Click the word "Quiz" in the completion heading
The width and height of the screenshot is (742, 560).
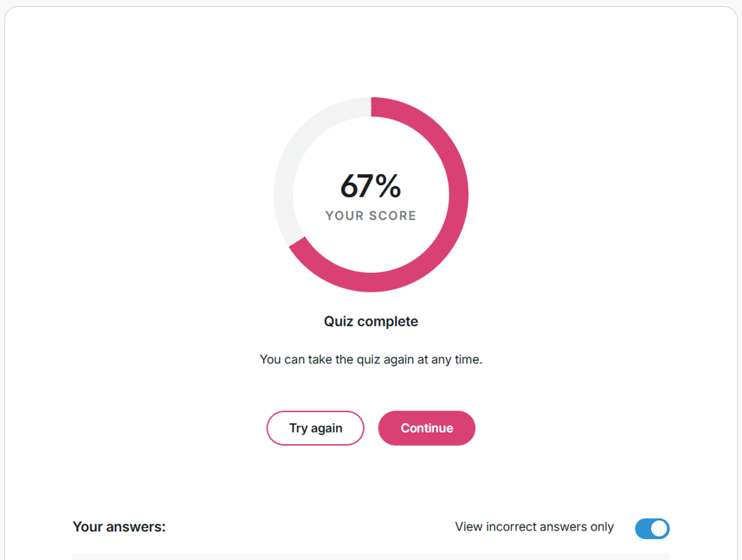(340, 321)
